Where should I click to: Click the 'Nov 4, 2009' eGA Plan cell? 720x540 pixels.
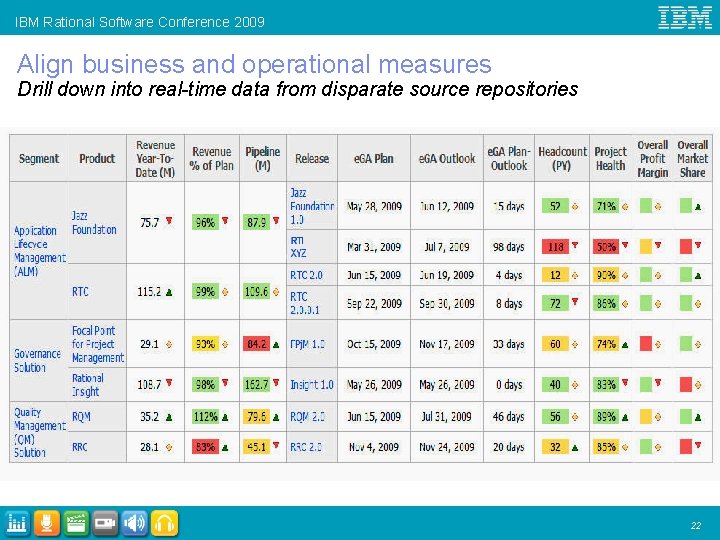coord(374,447)
